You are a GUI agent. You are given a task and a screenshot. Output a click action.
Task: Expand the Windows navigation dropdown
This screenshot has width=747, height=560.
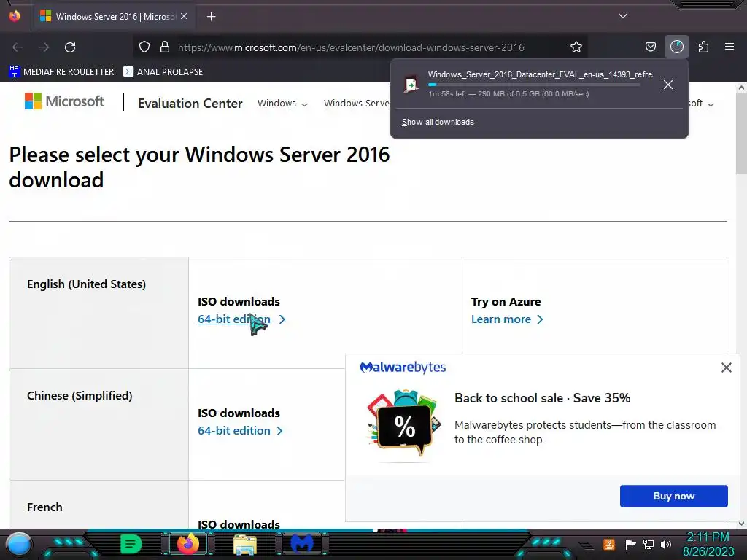282,104
